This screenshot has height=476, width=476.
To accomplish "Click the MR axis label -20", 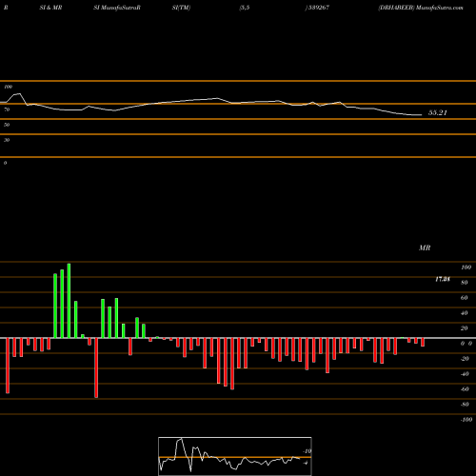I will click(x=465, y=359).
